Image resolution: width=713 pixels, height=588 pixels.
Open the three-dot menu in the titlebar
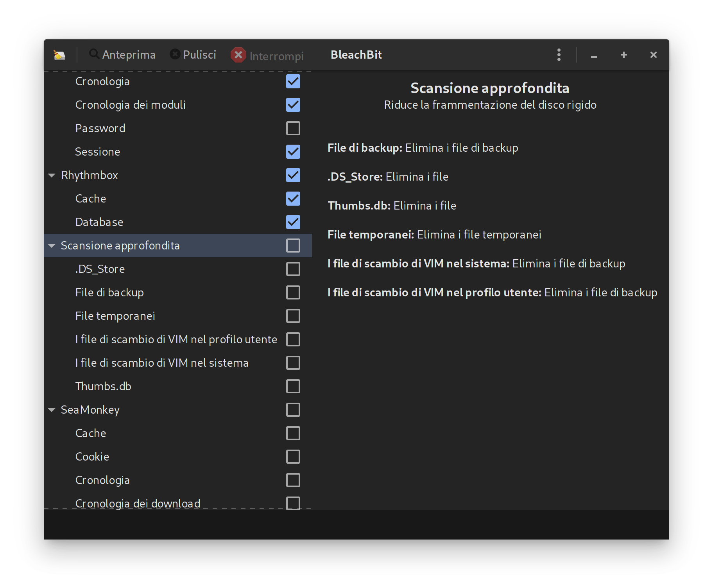559,55
